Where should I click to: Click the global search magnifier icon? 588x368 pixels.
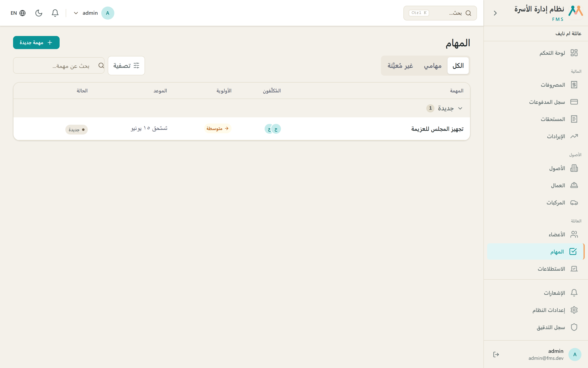pos(468,13)
